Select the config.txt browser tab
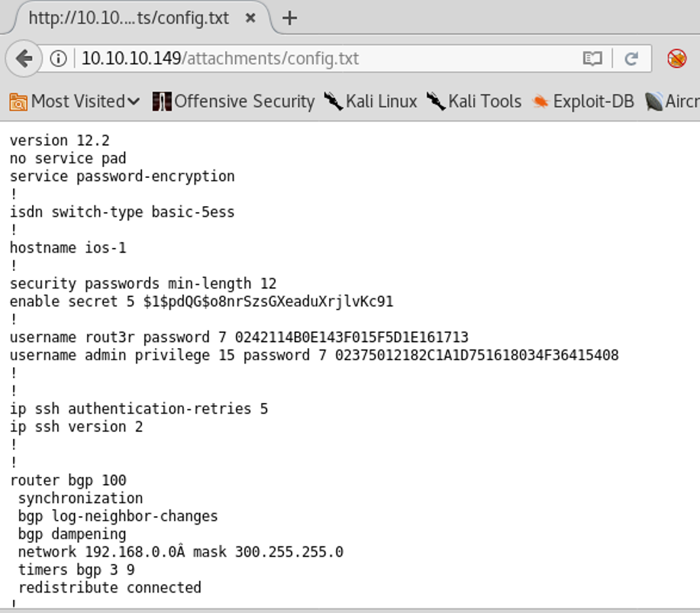This screenshot has height=613, width=700. coord(128,18)
